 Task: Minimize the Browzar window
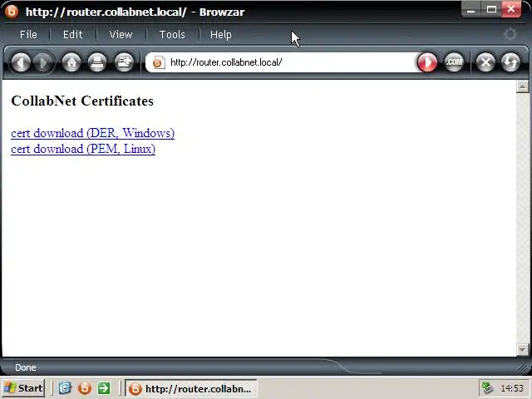(470, 9)
